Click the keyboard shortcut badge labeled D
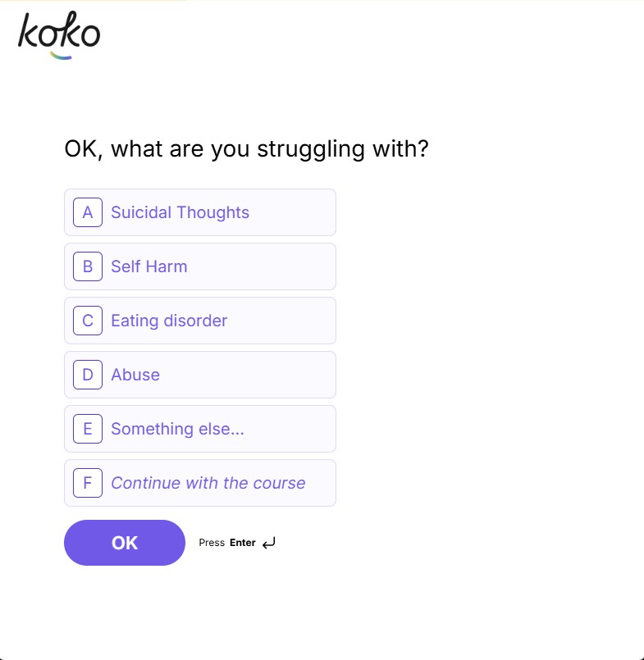644x660 pixels. pos(87,375)
